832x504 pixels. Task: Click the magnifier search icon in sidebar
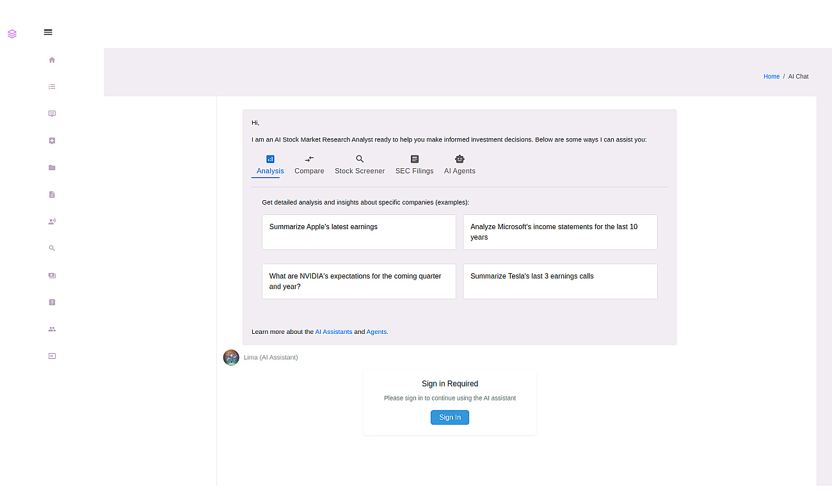[52, 248]
